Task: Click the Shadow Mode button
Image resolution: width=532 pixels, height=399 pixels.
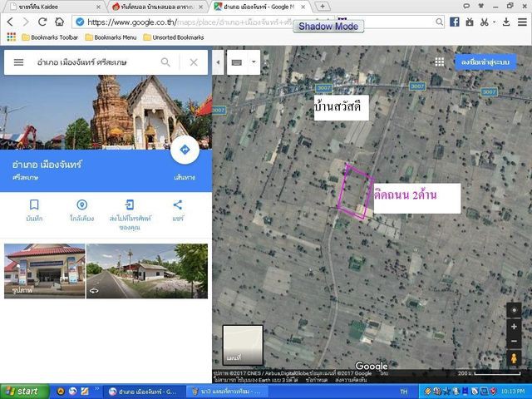Action: [328, 27]
